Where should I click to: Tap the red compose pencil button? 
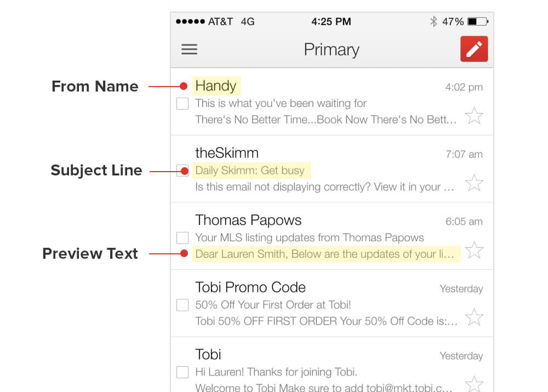coord(474,49)
